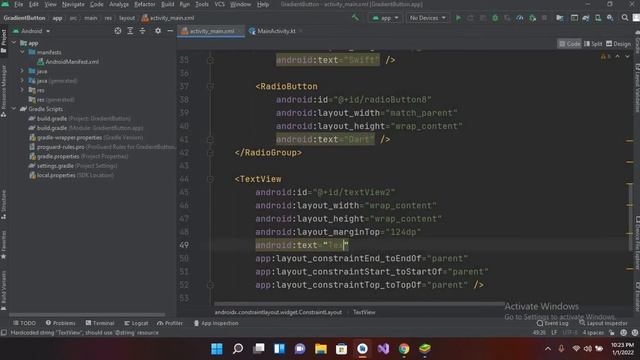
Task: Open the AVD Manager icon
Action: [598, 18]
